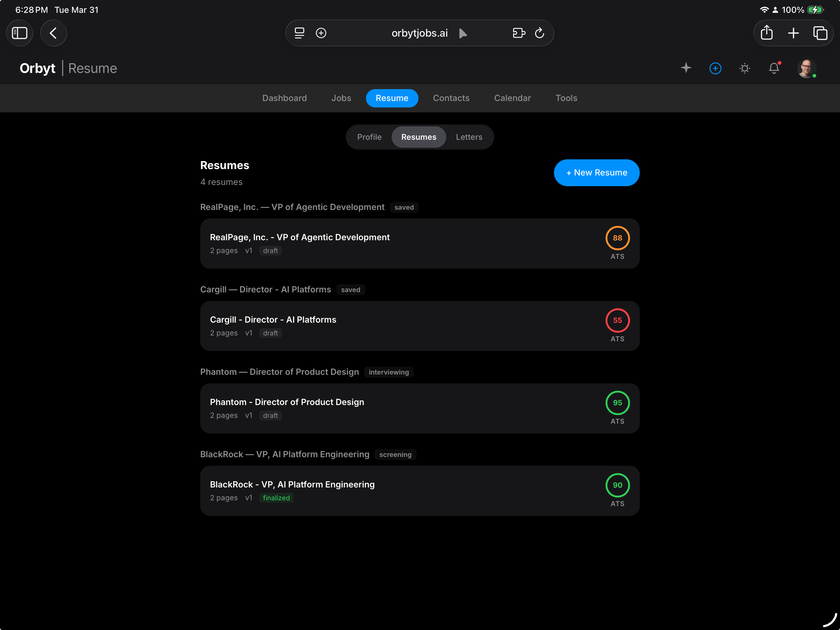Check the 55 ATS score ring for Cargill
This screenshot has width=840, height=630.
(617, 320)
